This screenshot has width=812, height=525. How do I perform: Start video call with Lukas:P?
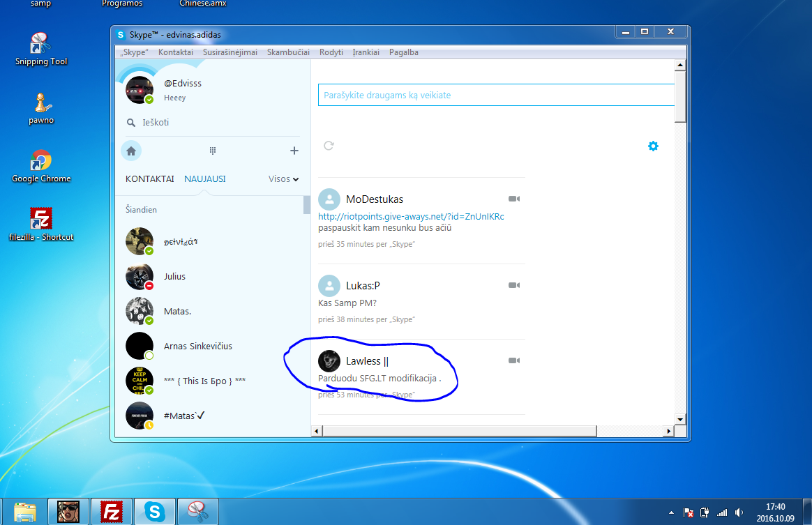513,285
